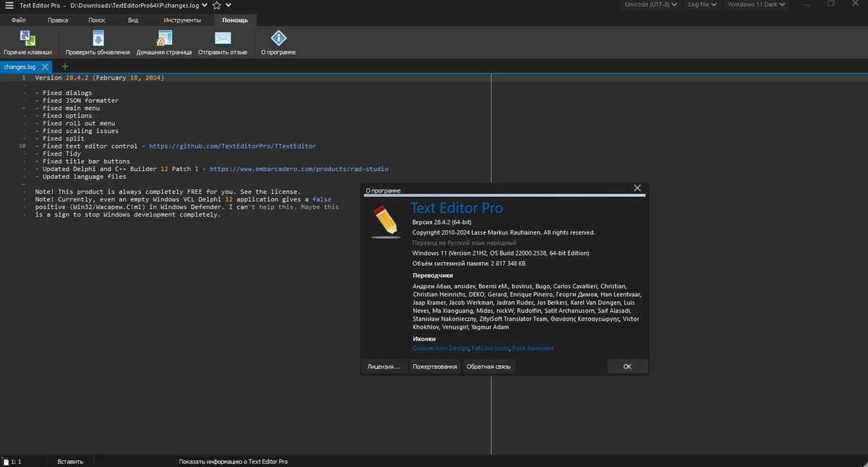Expand the file path dropdown arrow
This screenshot has width=868, height=467.
[203, 5]
